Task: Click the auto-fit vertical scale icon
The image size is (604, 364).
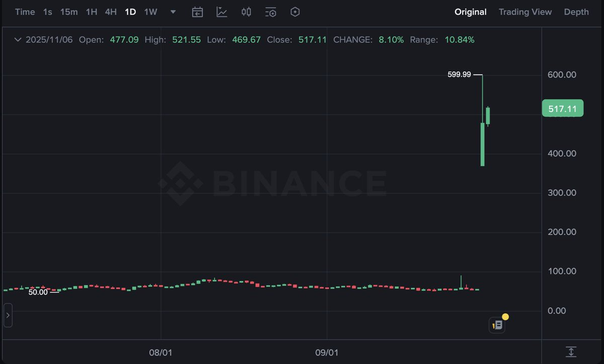Action: (571, 352)
